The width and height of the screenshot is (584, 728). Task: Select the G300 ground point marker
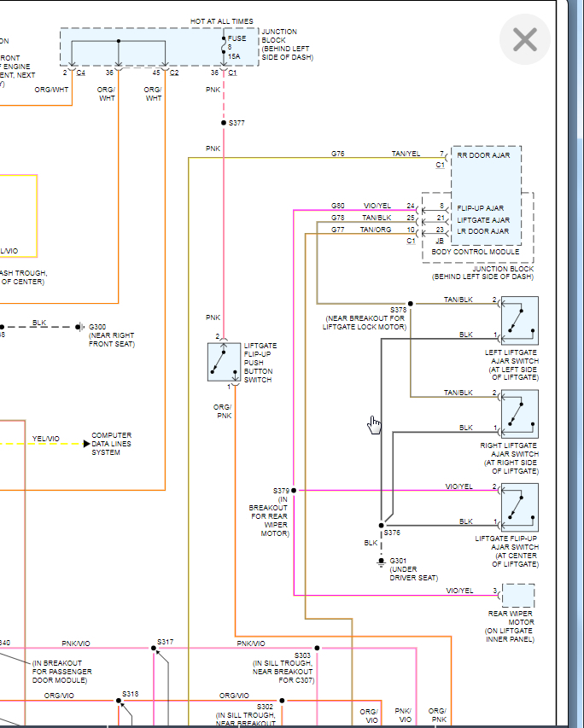click(x=79, y=327)
